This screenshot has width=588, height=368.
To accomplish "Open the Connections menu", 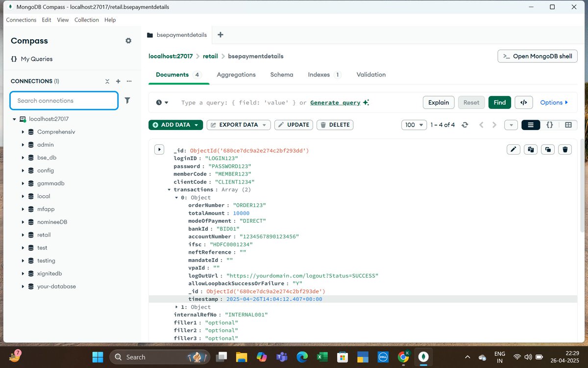I will (21, 20).
